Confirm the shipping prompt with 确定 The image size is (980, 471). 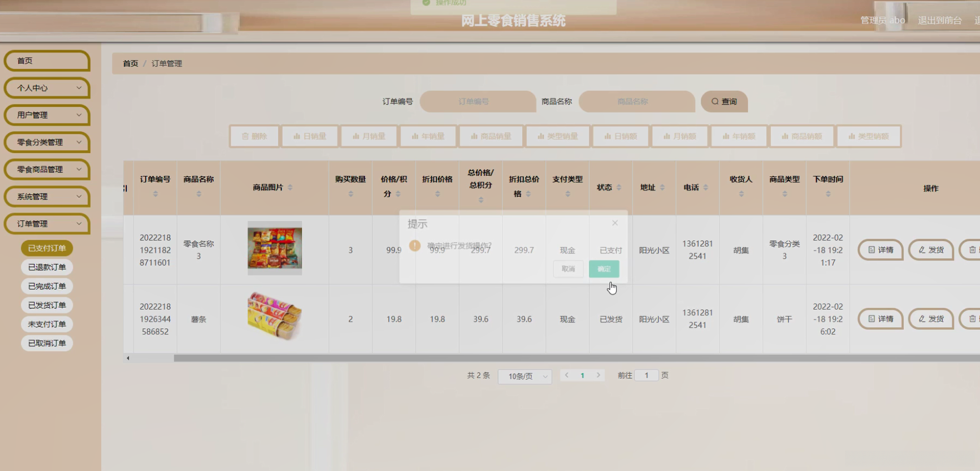604,269
